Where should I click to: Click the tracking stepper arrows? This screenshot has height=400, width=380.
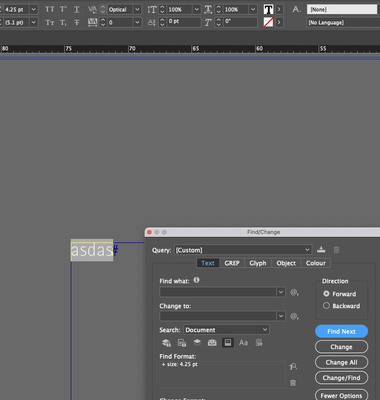pos(103,23)
